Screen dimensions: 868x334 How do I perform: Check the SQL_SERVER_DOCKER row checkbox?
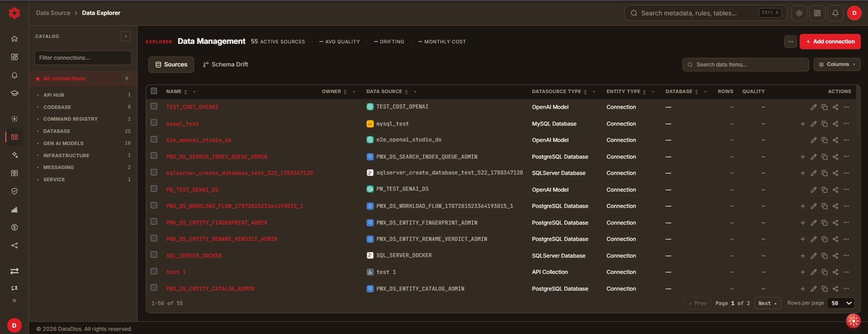[154, 255]
